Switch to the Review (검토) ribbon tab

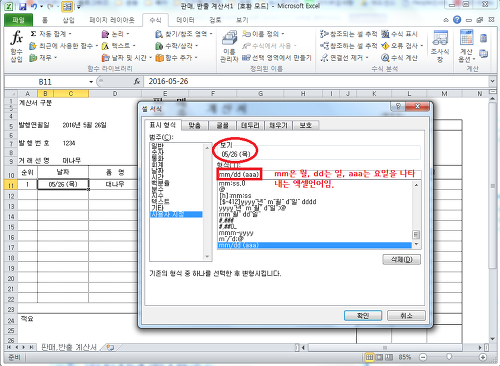(x=215, y=20)
